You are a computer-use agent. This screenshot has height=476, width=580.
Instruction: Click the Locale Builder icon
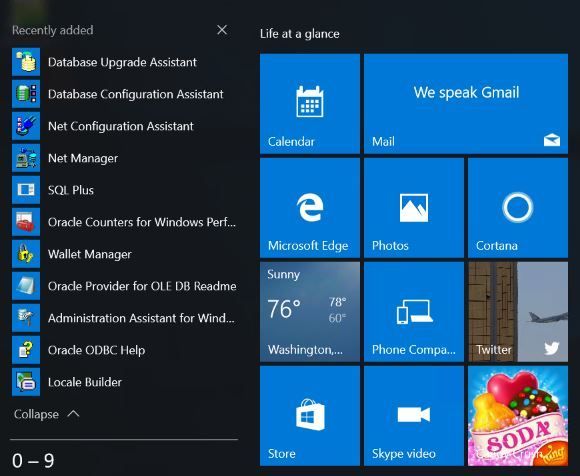[26, 382]
